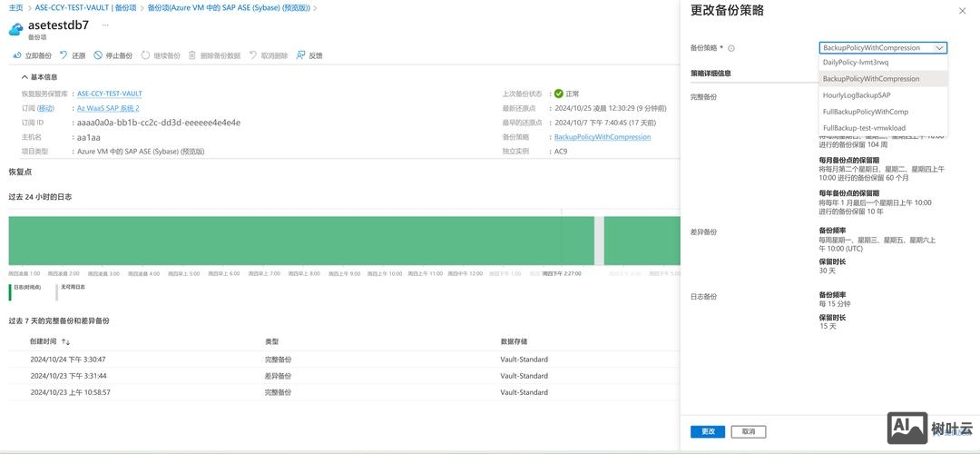Click the 更改 (Change) button

(x=708, y=431)
